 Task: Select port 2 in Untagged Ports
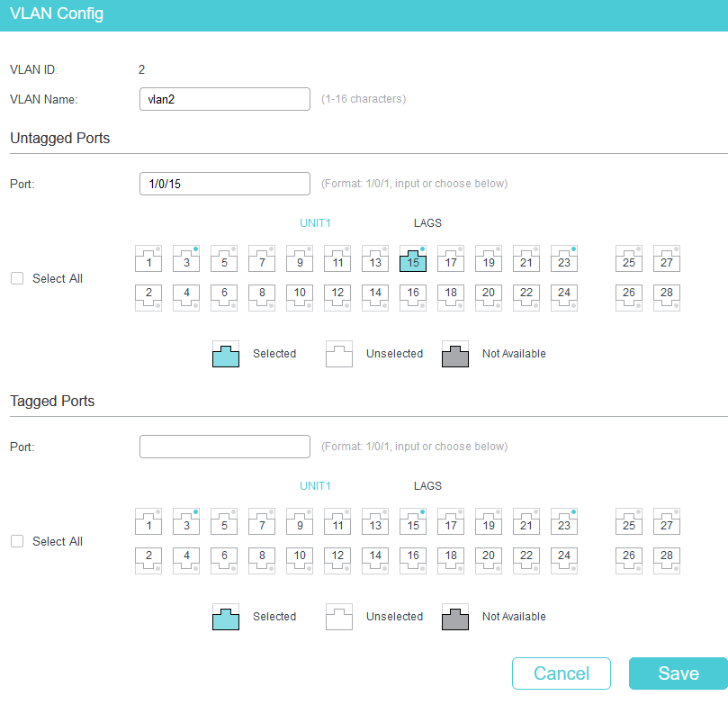148,298
